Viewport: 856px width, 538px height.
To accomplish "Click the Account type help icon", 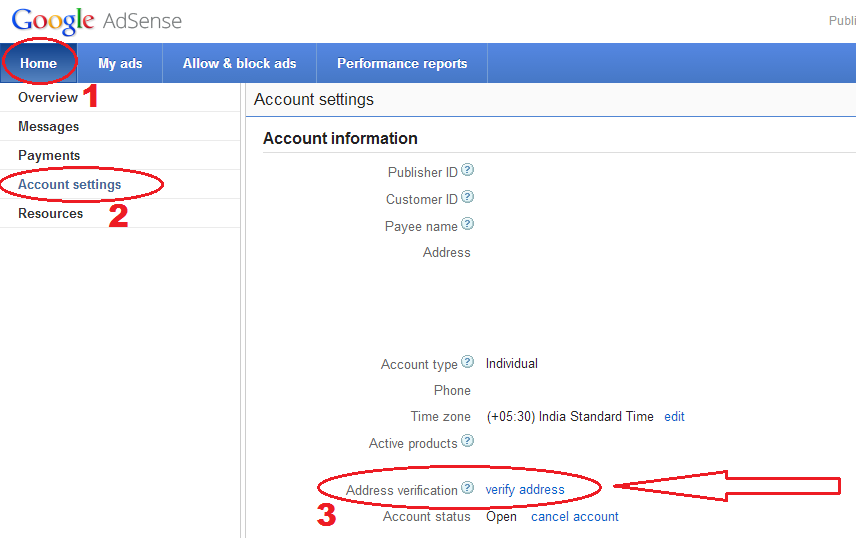I will click(467, 362).
